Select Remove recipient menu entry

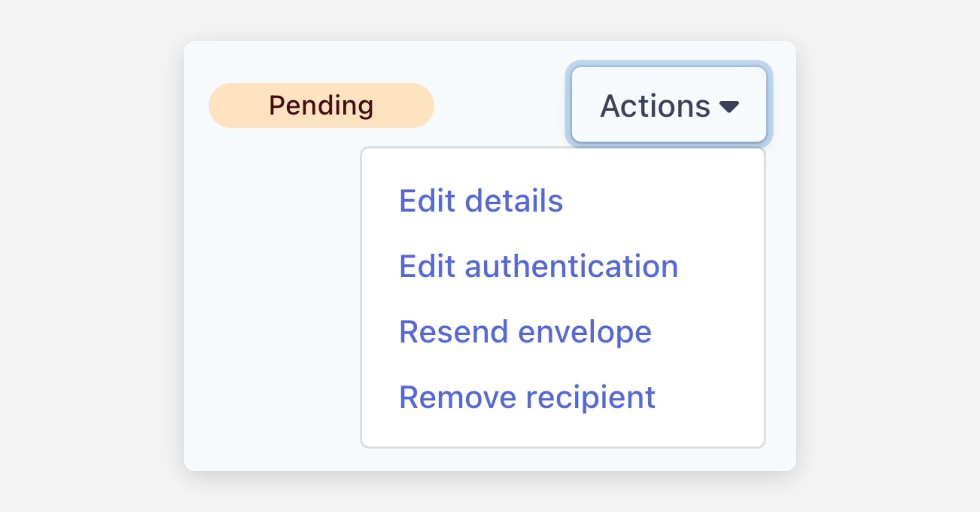(527, 397)
